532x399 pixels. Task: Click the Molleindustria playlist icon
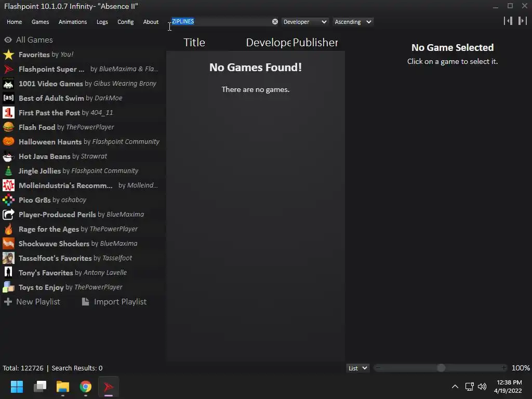[x=8, y=185]
